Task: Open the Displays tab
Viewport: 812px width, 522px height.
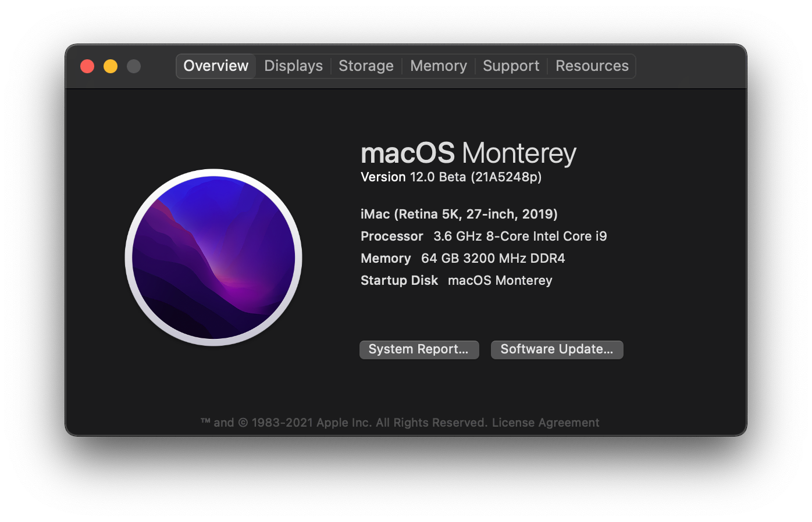Action: [x=293, y=66]
